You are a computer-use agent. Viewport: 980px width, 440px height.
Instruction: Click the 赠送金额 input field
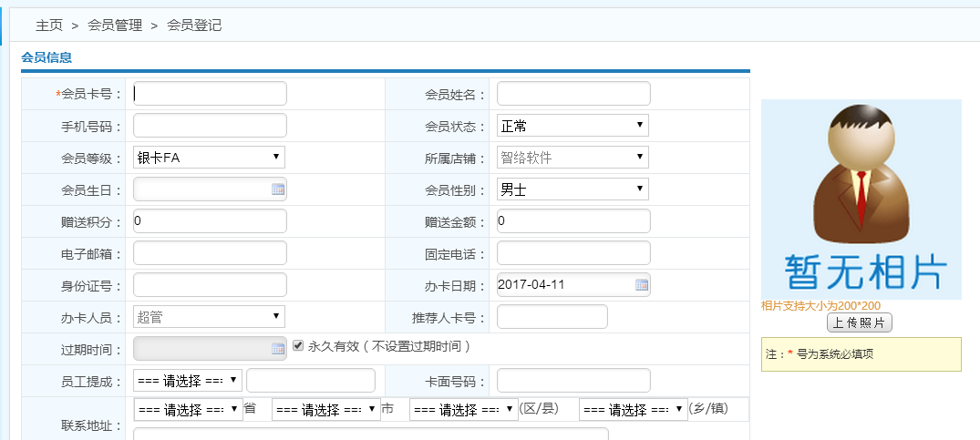[573, 221]
